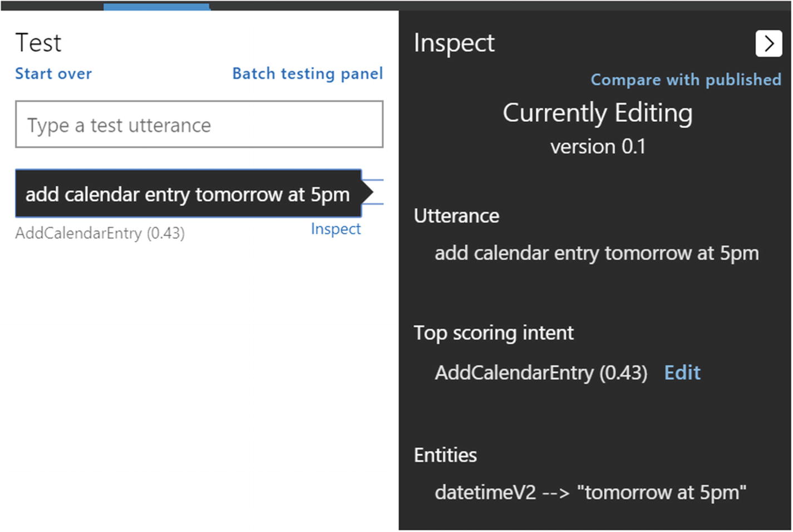Collapse the Inspect panel with the arrow icon

coord(769,43)
